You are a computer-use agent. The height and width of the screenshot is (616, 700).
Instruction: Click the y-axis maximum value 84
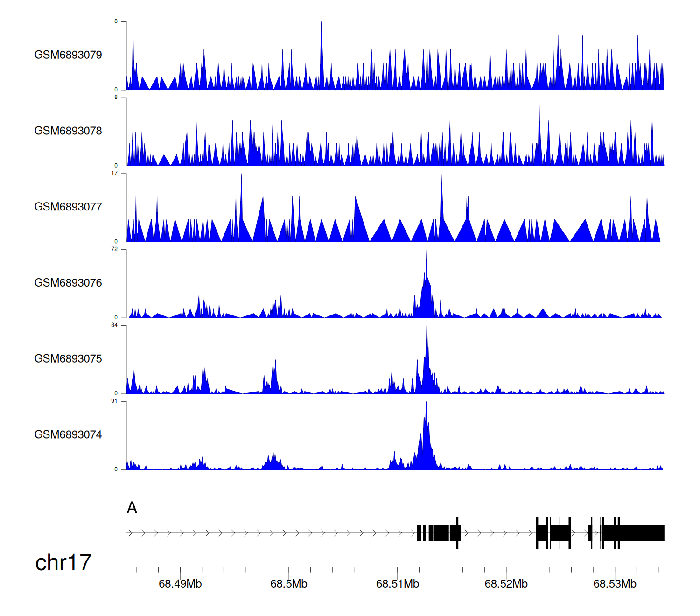(114, 325)
